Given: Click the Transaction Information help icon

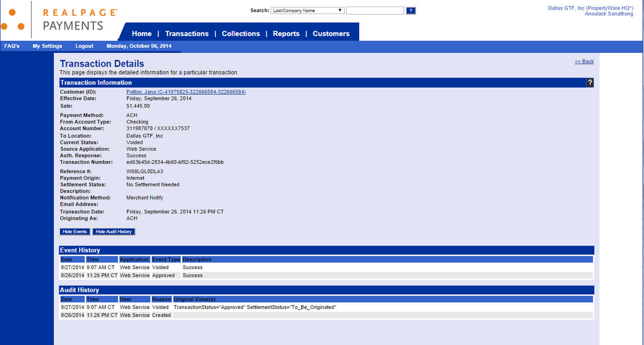Looking at the screenshot, I should (590, 83).
